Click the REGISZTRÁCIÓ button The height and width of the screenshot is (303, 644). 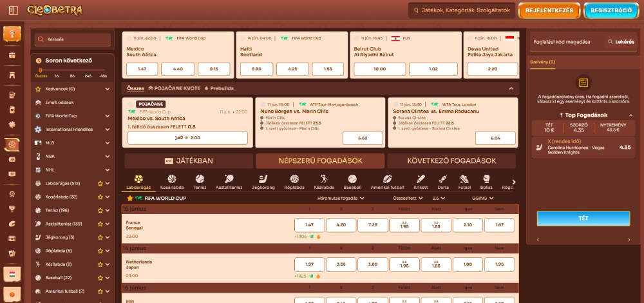point(611,11)
